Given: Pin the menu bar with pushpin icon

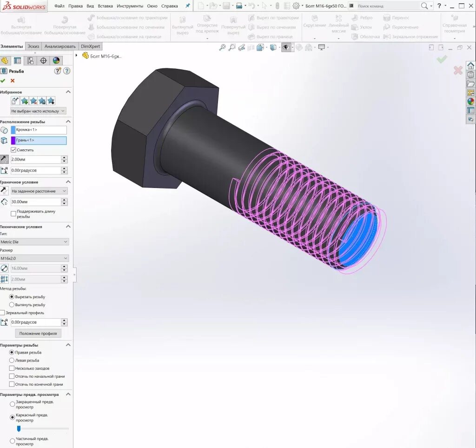Looking at the screenshot, I should tap(188, 6).
